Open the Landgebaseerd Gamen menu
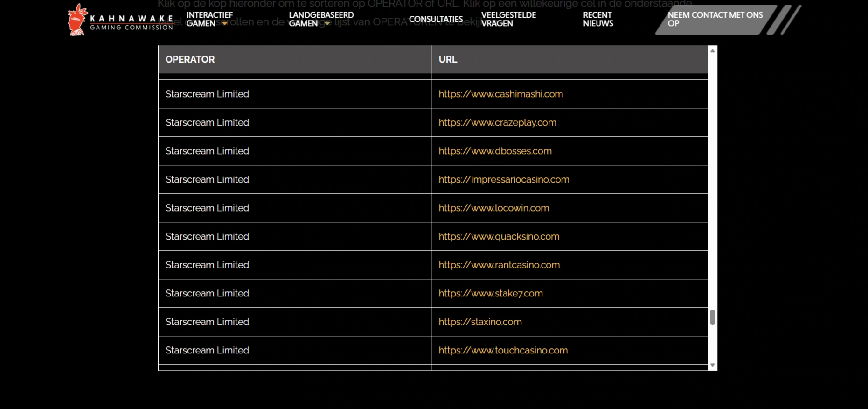Screen dimensions: 868x409 point(321,19)
